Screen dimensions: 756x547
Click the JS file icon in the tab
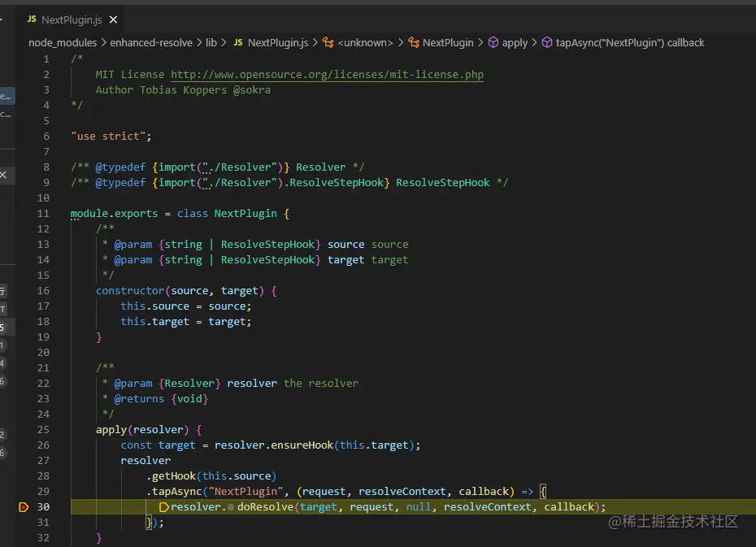point(32,20)
